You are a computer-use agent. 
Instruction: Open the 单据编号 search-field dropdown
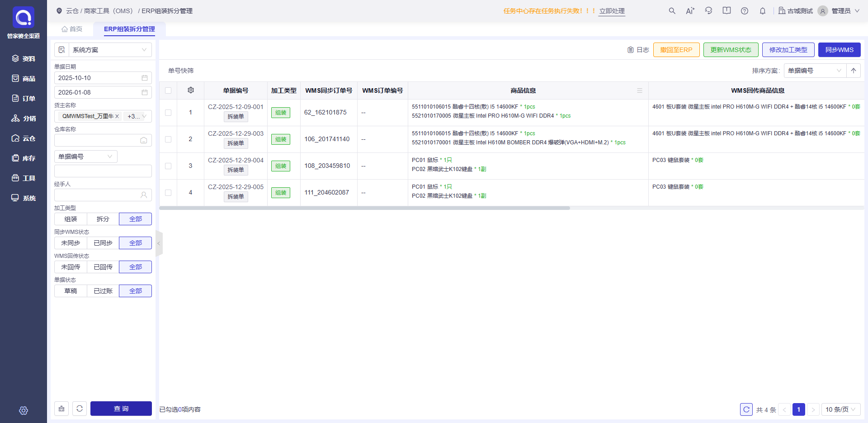click(86, 157)
